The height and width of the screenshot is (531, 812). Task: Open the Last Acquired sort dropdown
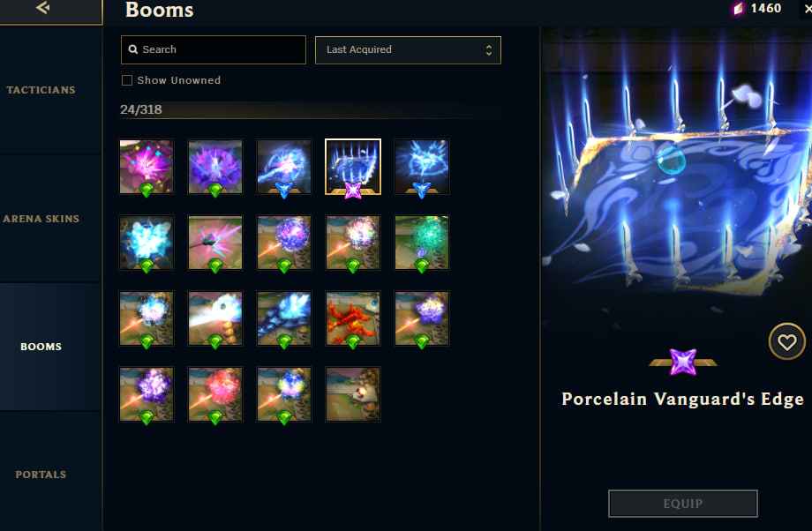pyautogui.click(x=408, y=49)
